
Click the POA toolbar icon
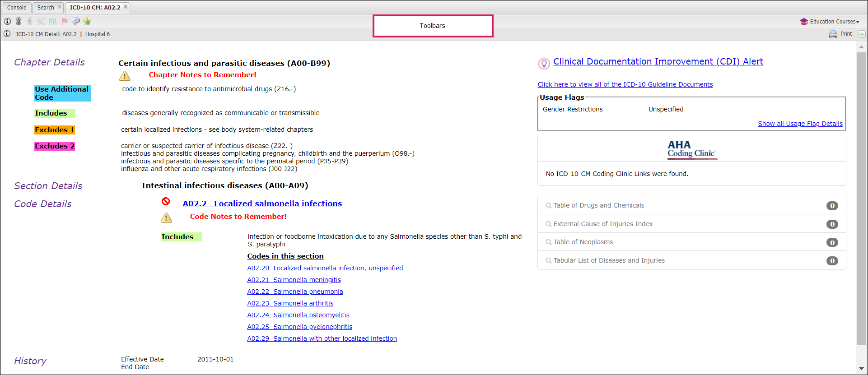pyautogui.click(x=53, y=21)
